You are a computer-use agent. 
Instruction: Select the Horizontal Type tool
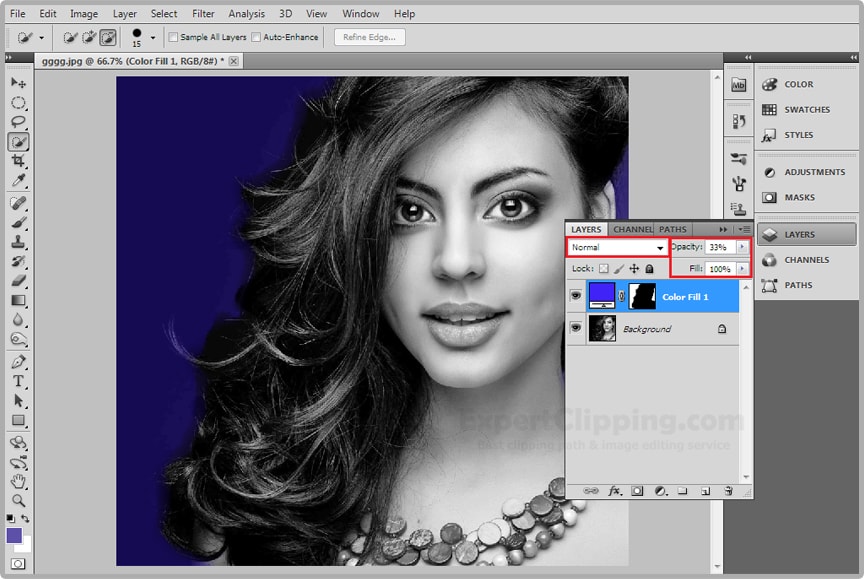point(18,381)
